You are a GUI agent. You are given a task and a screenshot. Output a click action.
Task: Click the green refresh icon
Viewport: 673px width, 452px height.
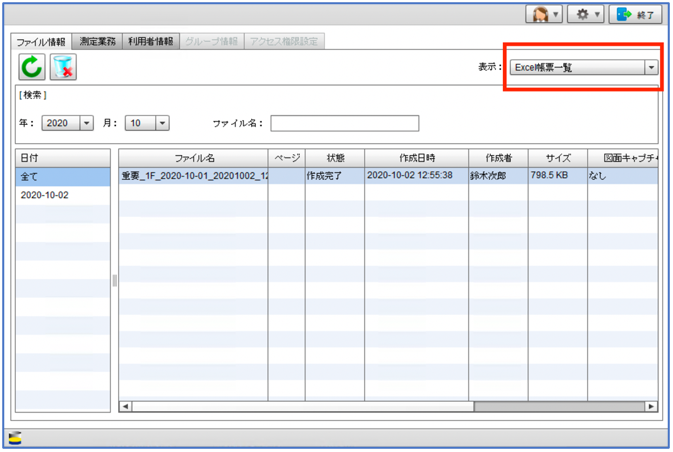[x=32, y=68]
